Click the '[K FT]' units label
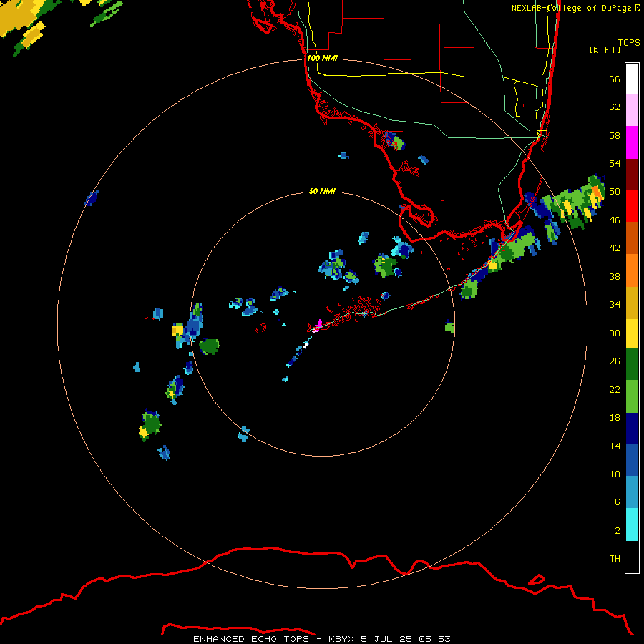Viewport: 644px width, 644px height. click(x=605, y=50)
